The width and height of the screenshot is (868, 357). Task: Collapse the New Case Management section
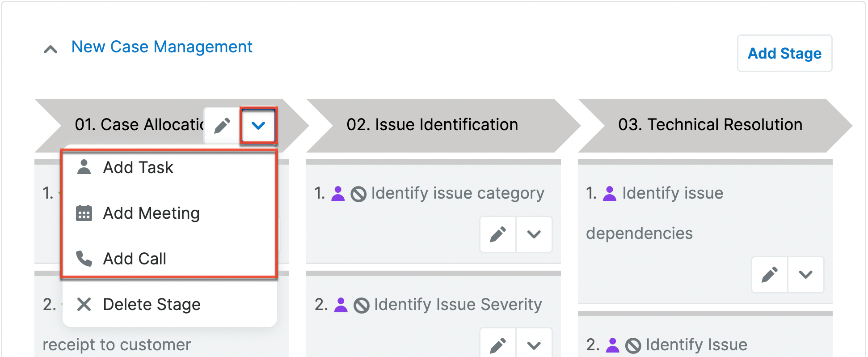[x=51, y=49]
